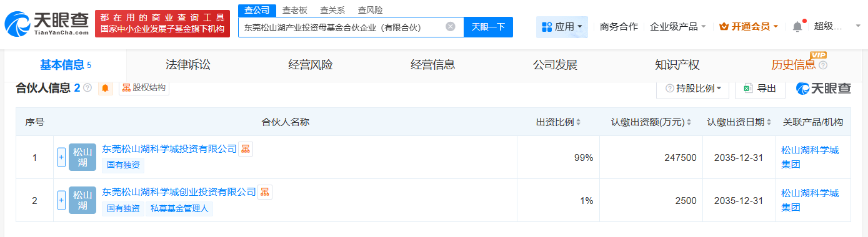Click the 天眼一下 search button
The image size is (868, 237).
coord(488,27)
